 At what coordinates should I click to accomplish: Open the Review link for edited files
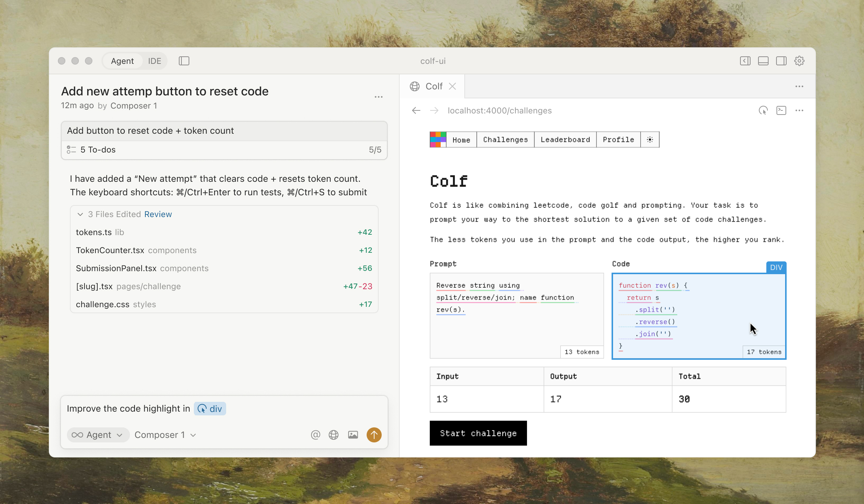coord(158,214)
